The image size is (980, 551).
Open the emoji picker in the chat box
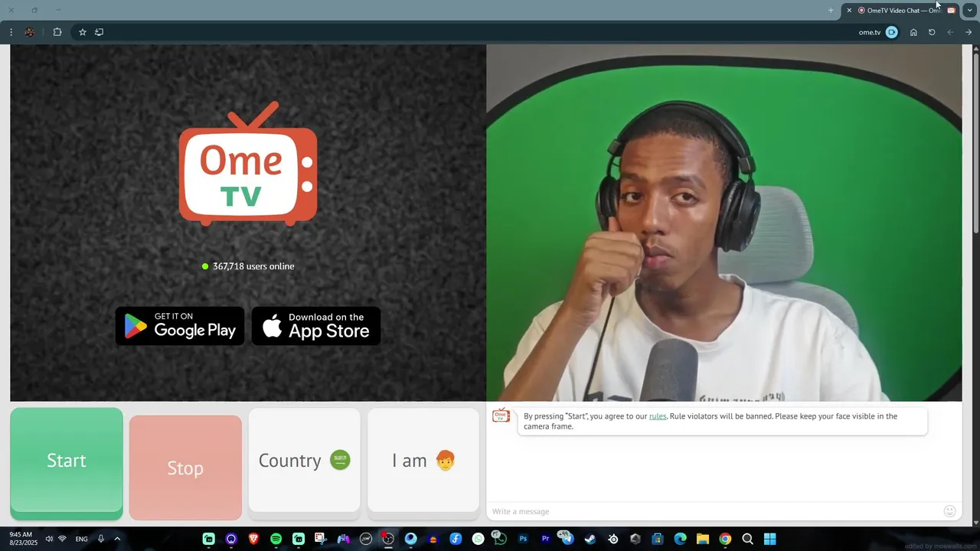(x=950, y=511)
